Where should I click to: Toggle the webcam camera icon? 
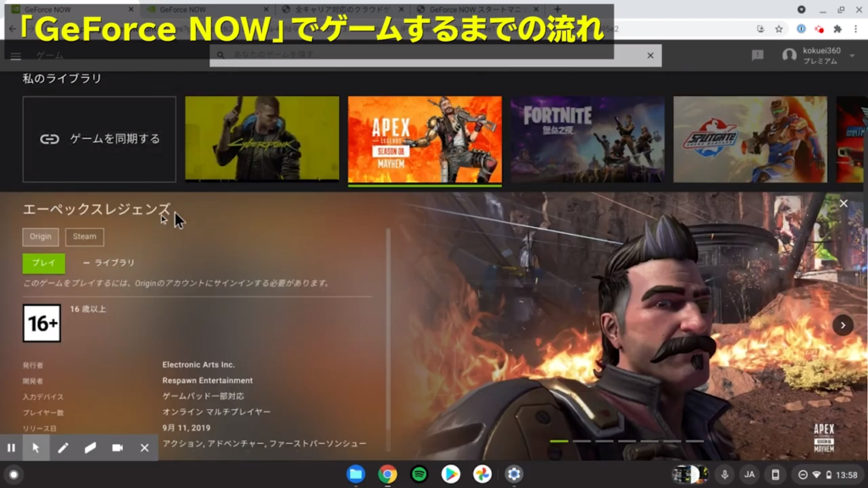click(117, 447)
